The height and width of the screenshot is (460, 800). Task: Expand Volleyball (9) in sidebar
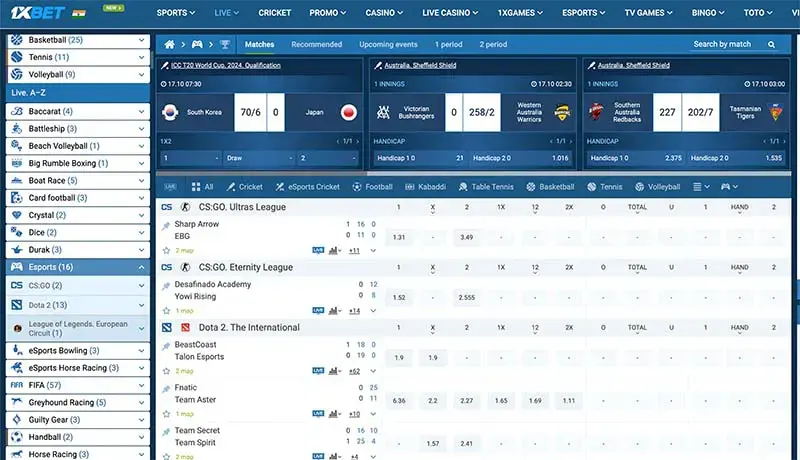(x=141, y=74)
